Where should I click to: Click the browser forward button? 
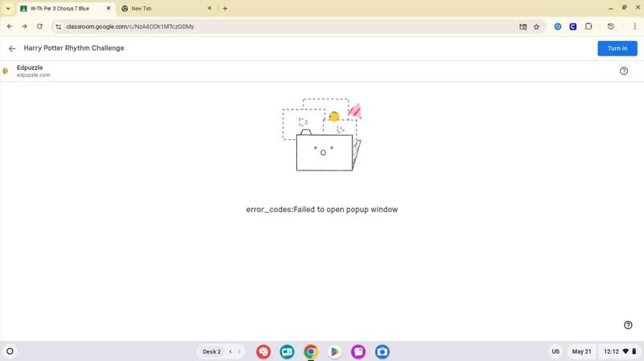tap(24, 27)
